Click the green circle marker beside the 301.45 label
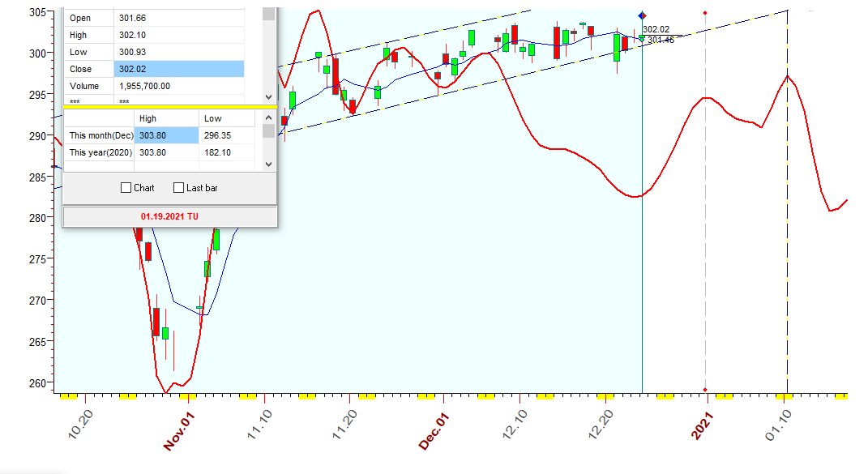 click(x=642, y=38)
